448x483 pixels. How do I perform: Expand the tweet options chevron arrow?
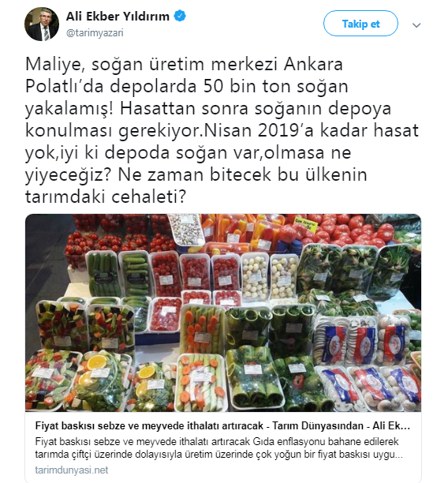click(x=416, y=25)
